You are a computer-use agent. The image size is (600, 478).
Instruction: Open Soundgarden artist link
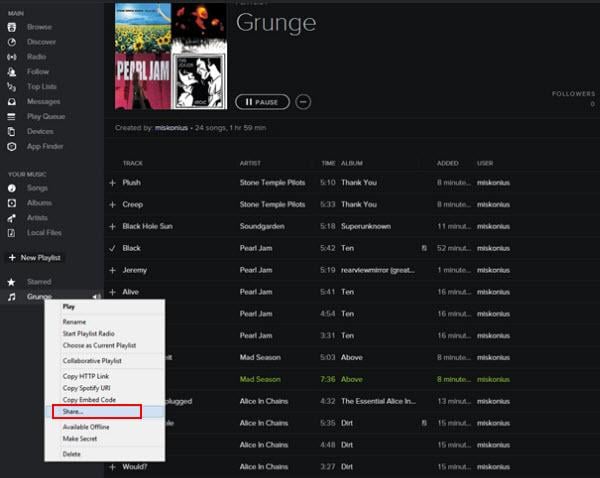[x=262, y=227]
